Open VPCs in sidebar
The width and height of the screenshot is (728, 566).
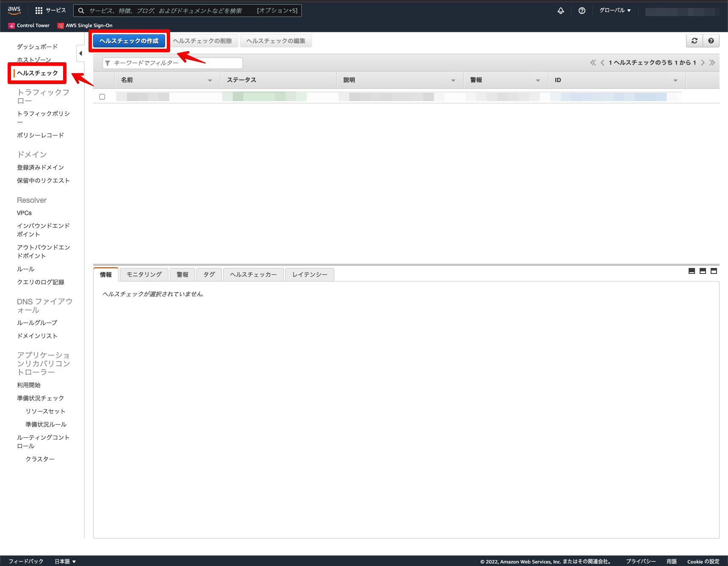point(24,213)
